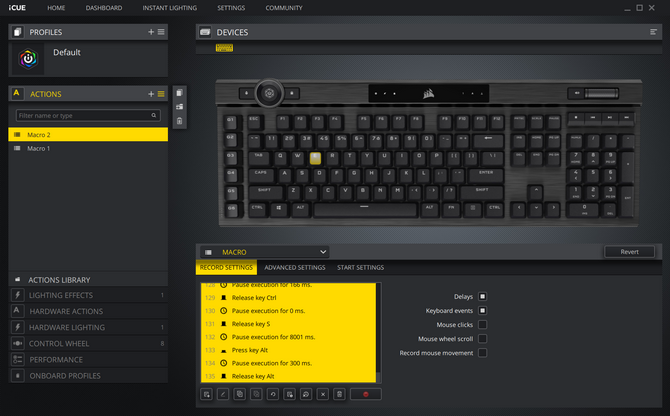Click the circular-arrow icon beside the X in macro toolbar

point(306,394)
